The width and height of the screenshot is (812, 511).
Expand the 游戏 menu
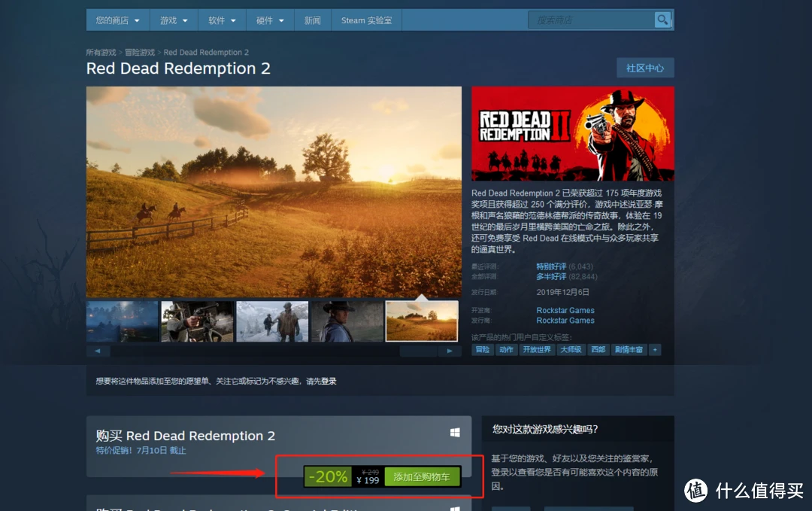pos(174,20)
